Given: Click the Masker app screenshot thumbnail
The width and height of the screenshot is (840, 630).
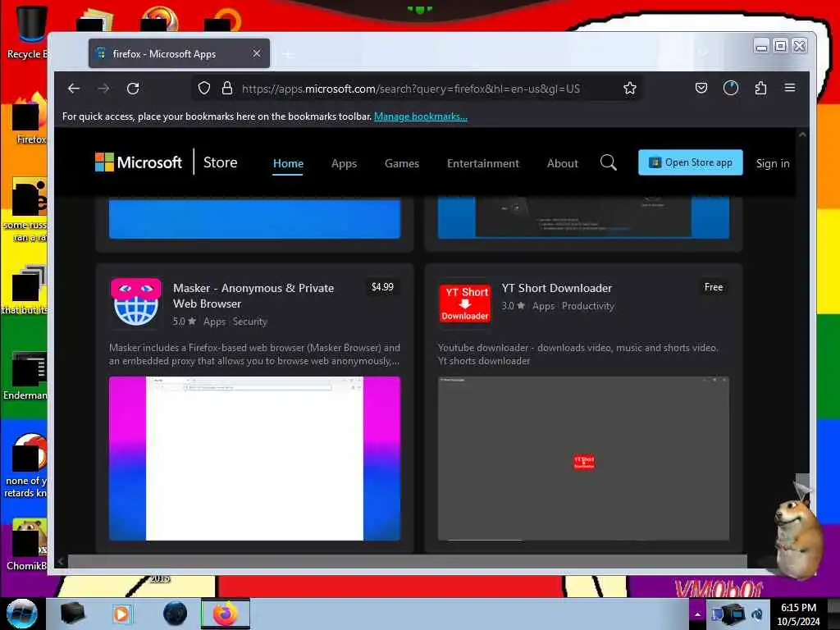Looking at the screenshot, I should pyautogui.click(x=254, y=459).
